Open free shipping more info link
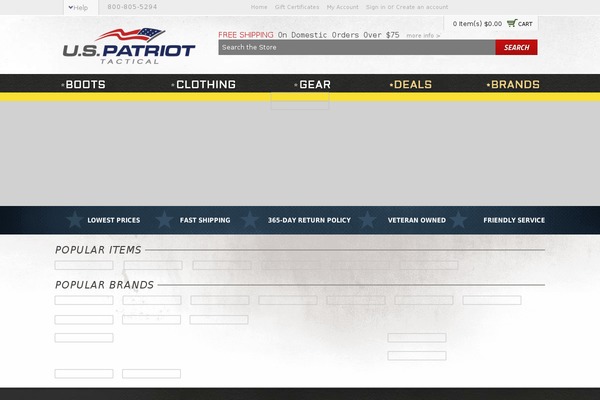The width and height of the screenshot is (600, 400). click(423, 35)
